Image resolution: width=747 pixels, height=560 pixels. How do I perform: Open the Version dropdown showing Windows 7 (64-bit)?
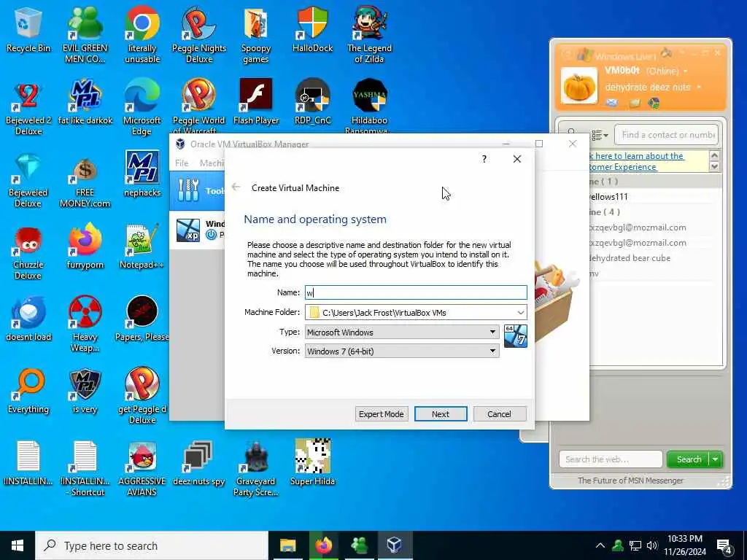(402, 351)
